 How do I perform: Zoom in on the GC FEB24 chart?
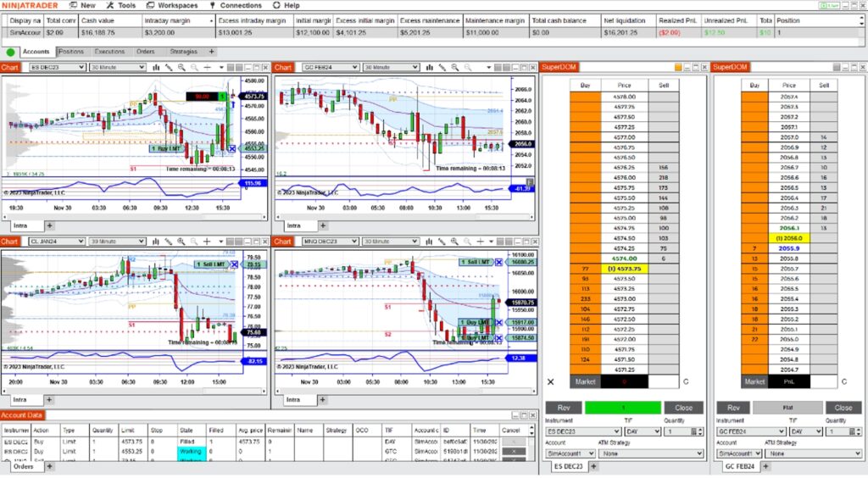coord(455,68)
